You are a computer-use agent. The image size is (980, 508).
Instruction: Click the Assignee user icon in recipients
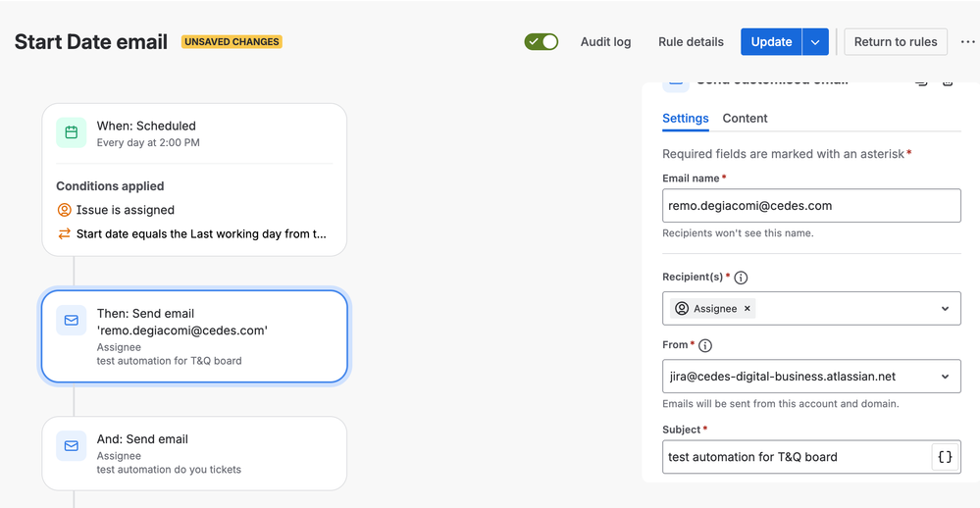click(x=682, y=309)
